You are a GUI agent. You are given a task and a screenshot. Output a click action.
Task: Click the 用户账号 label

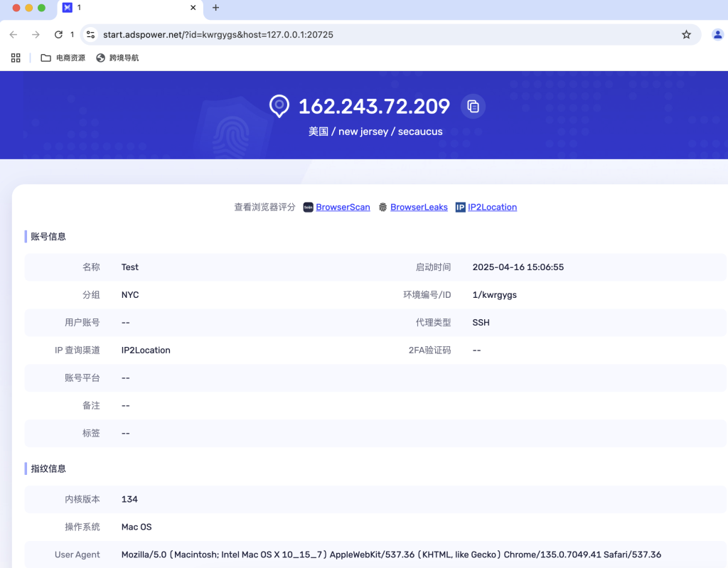pyautogui.click(x=82, y=322)
